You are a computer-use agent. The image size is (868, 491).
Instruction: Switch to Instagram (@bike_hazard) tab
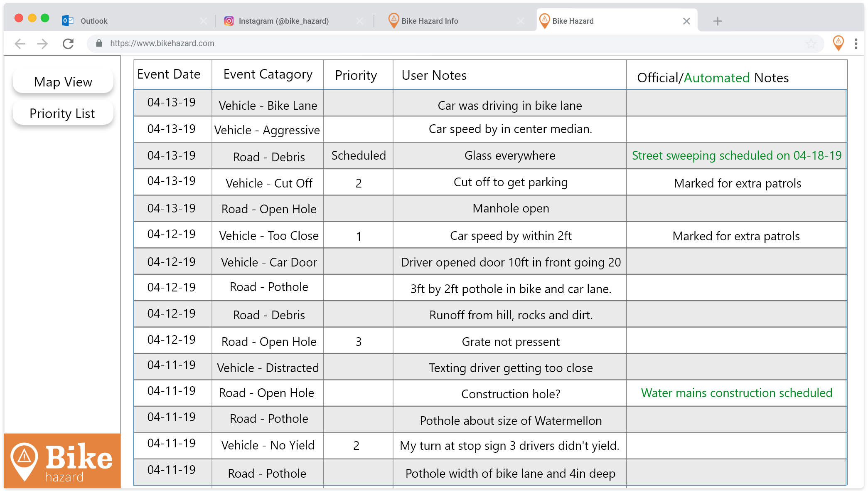point(283,21)
